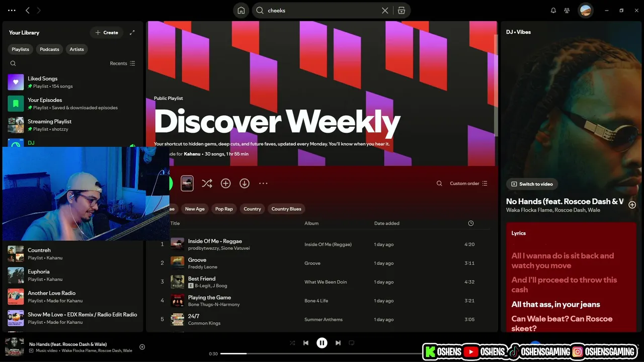Add No Hands to Liked Songs in sidebar
The width and height of the screenshot is (644, 362).
(632, 205)
